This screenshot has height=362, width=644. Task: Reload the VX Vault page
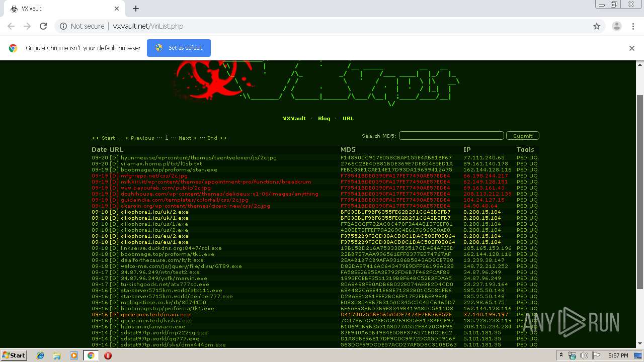coord(43,26)
